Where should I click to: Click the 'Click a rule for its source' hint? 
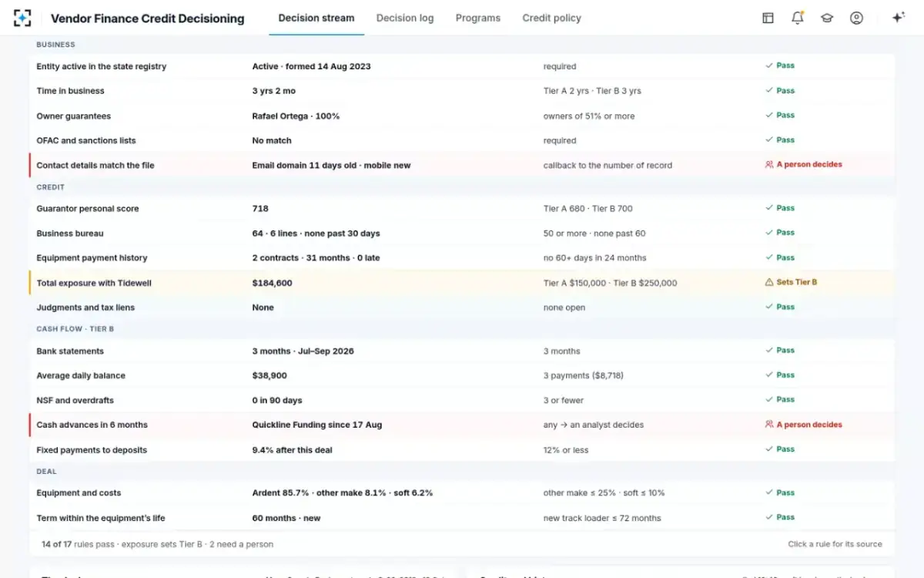click(x=835, y=544)
